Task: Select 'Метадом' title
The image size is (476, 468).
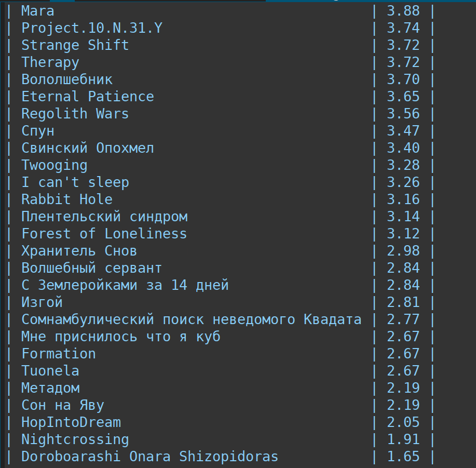Action: (x=50, y=389)
